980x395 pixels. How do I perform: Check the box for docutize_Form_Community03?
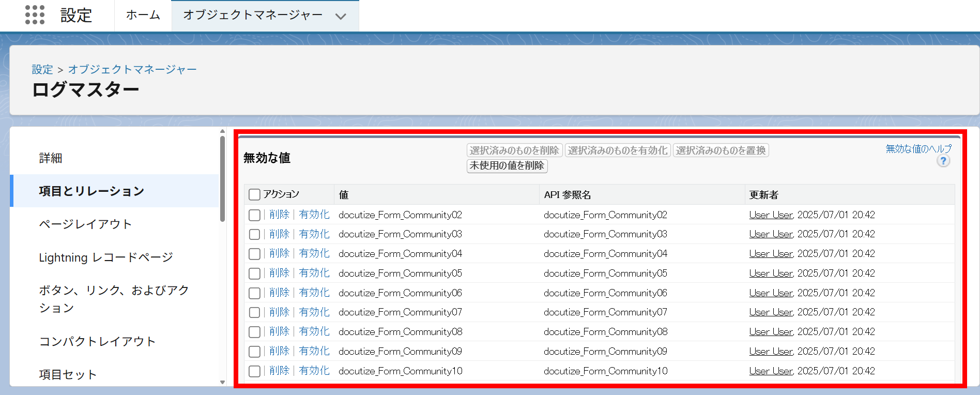click(x=254, y=234)
